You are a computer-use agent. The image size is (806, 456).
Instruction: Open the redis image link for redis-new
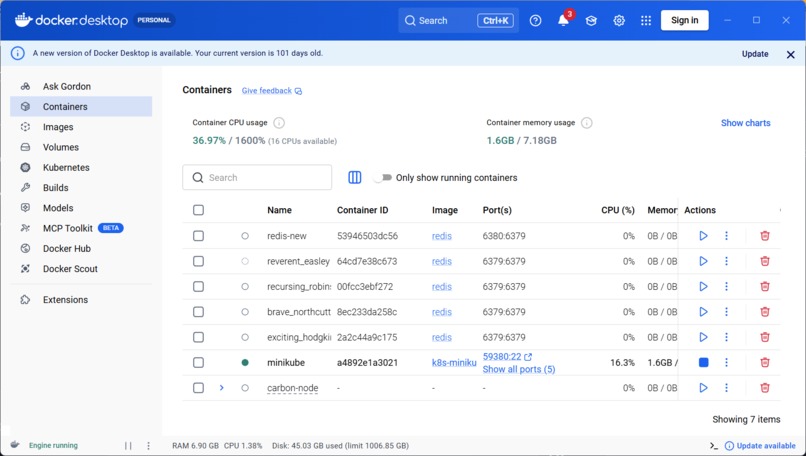pos(442,236)
